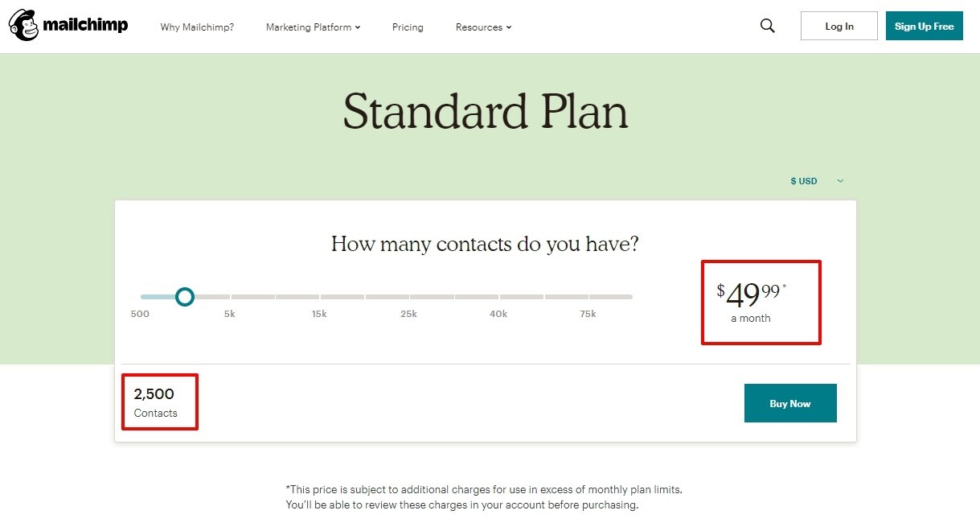
Task: Open the Why Mailchimp? menu item
Action: click(197, 27)
